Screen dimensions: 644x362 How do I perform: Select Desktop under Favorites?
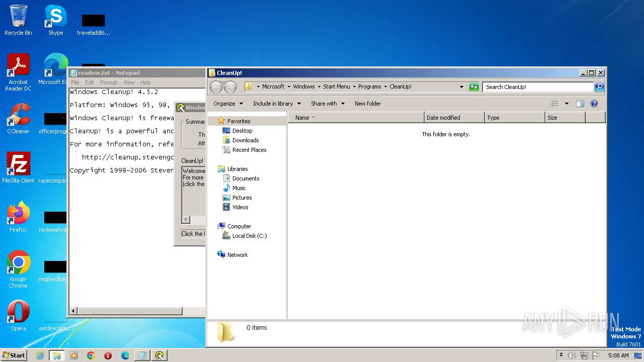click(x=242, y=131)
